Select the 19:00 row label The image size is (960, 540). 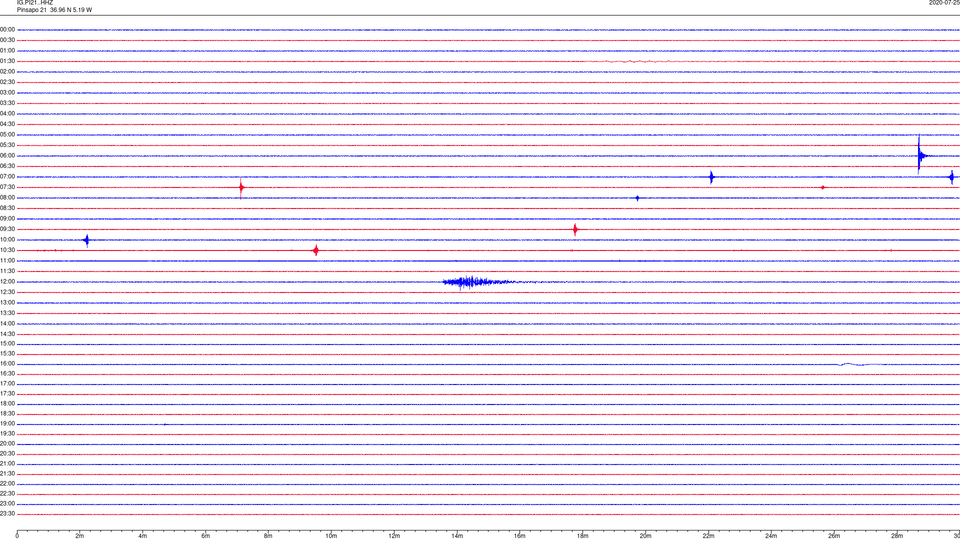(x=7, y=424)
